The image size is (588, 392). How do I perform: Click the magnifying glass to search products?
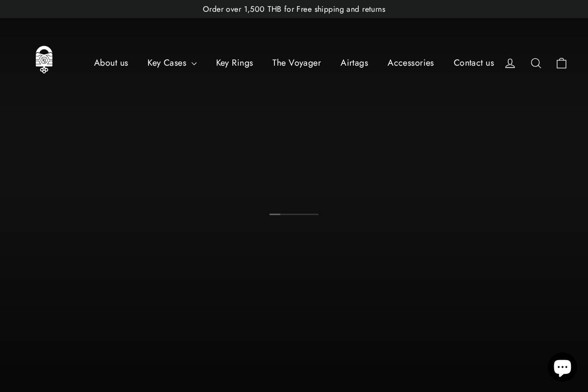(x=536, y=63)
